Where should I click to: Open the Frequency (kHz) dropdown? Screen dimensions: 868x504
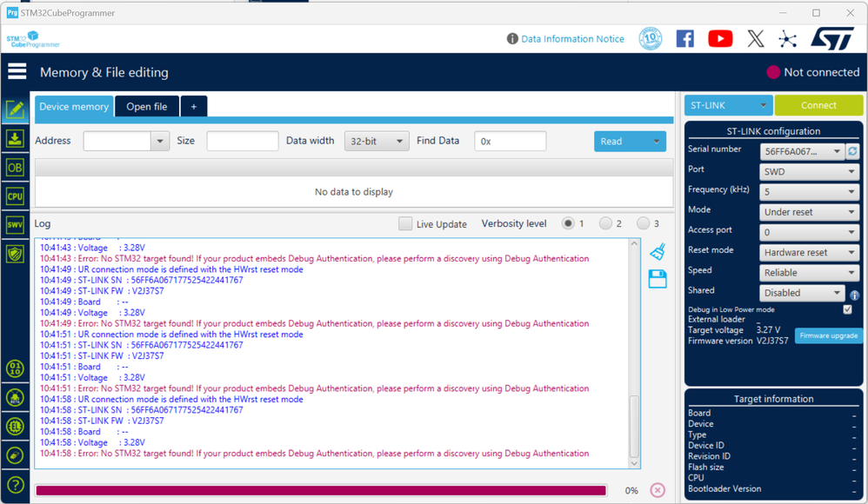(x=809, y=192)
